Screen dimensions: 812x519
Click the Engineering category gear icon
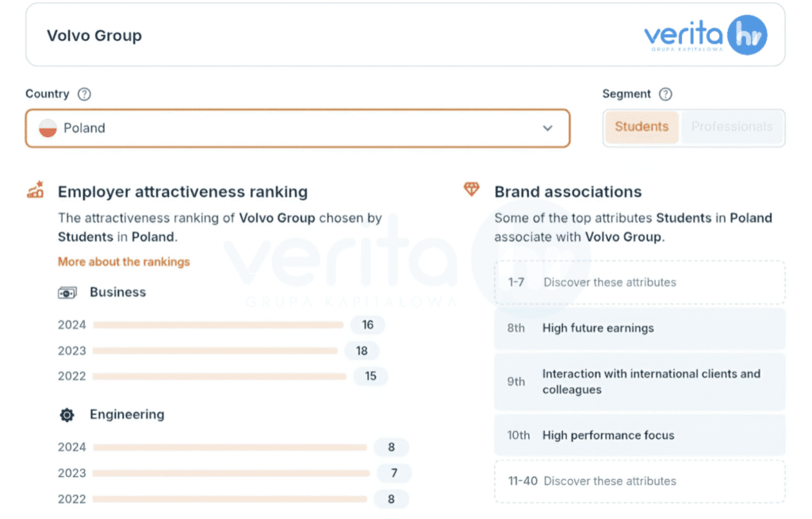point(67,415)
